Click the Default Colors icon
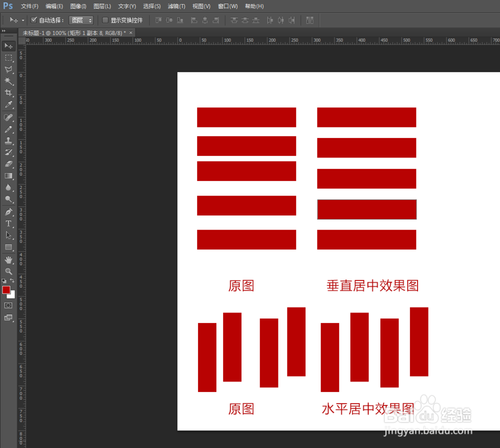The width and height of the screenshot is (500, 448). click(4, 281)
